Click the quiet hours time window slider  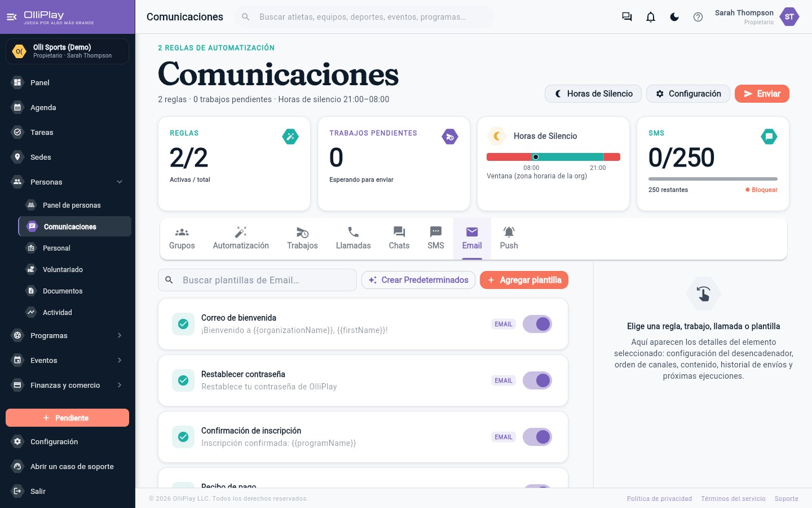click(x=553, y=157)
